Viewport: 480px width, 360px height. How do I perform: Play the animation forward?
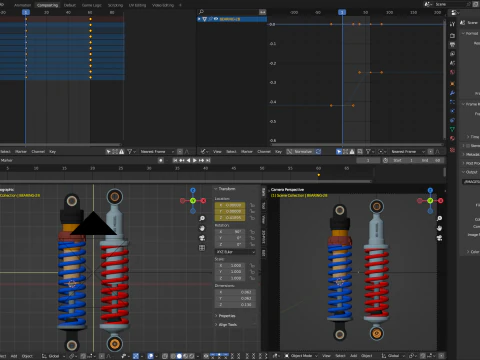(195, 160)
